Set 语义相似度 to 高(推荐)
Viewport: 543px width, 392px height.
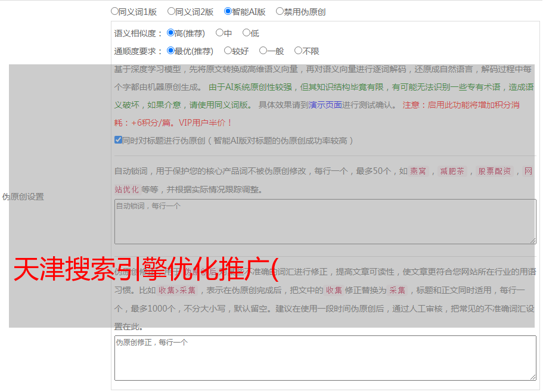[x=170, y=33]
